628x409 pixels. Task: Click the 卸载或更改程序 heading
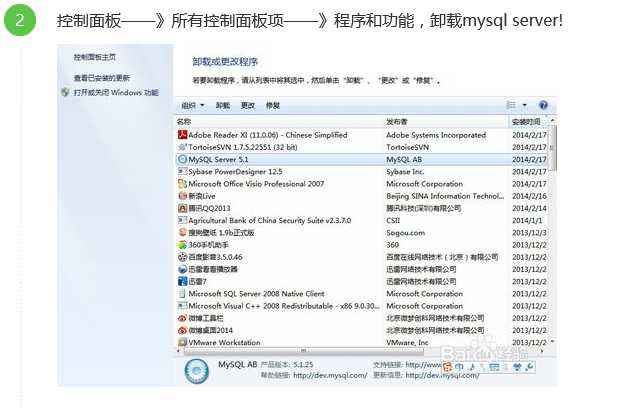[225, 62]
